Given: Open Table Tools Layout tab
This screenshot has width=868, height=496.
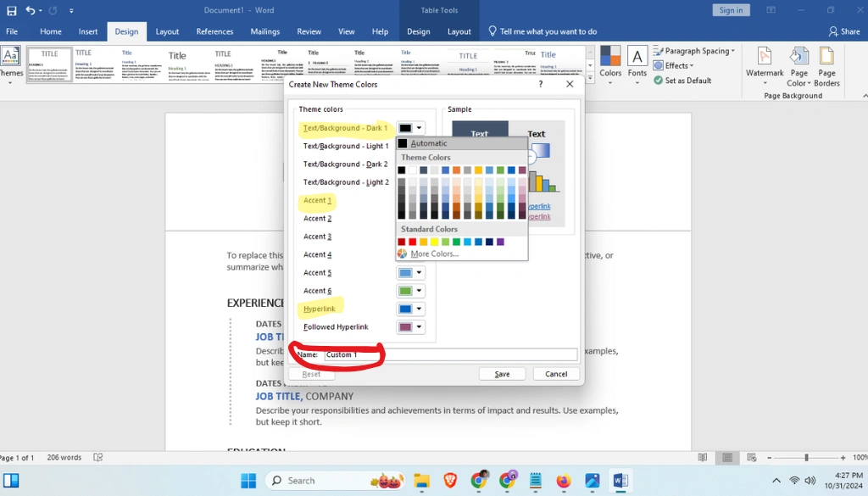Looking at the screenshot, I should (x=459, y=31).
